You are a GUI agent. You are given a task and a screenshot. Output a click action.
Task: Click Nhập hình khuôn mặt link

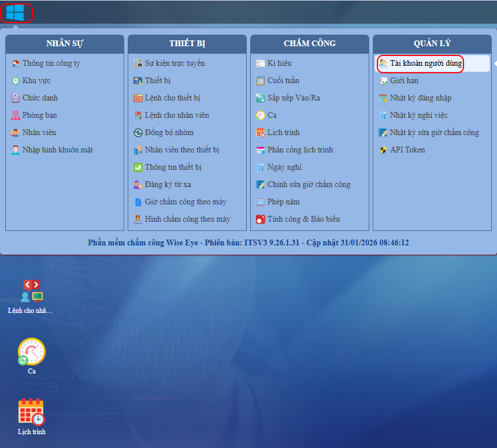pyautogui.click(x=57, y=150)
